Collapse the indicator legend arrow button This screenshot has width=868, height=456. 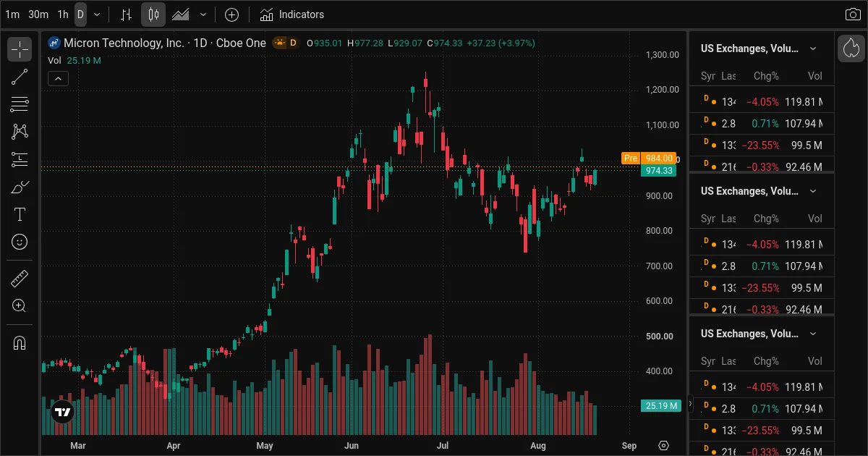[x=58, y=79]
